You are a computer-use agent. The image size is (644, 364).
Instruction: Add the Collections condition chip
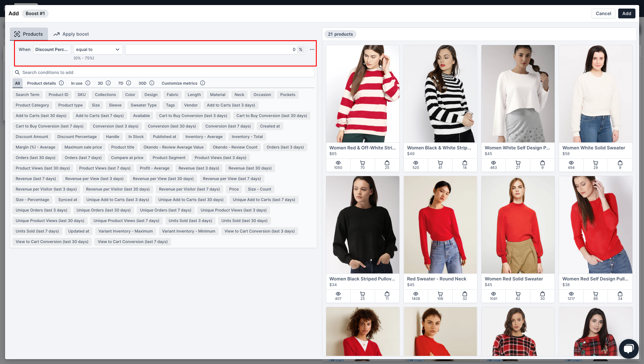[105, 94]
